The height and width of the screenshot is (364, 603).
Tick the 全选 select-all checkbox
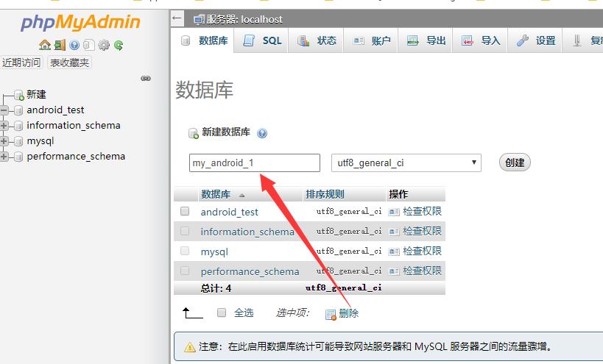pyautogui.click(x=222, y=313)
